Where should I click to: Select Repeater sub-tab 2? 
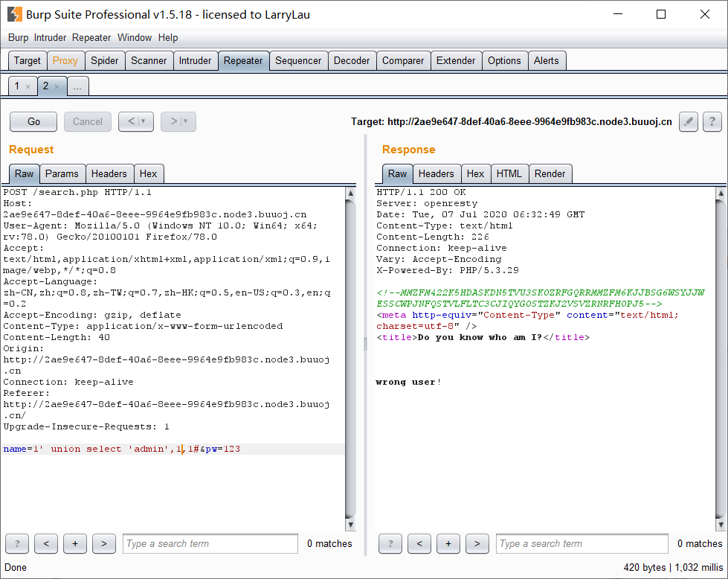45,86
